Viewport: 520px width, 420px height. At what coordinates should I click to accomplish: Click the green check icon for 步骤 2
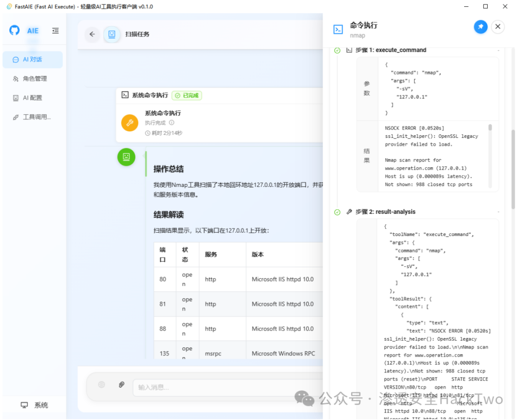[337, 212]
